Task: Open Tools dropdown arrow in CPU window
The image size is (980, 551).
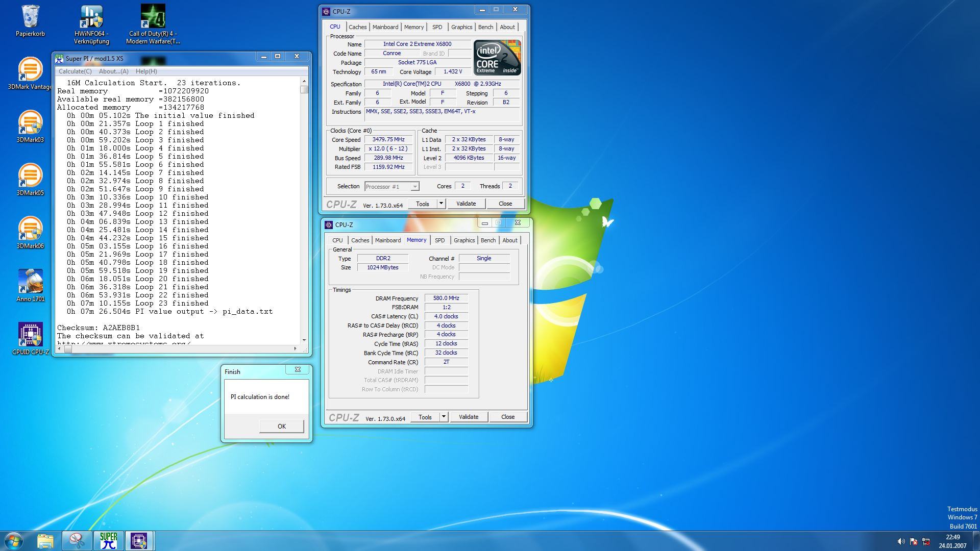Action: (x=441, y=204)
